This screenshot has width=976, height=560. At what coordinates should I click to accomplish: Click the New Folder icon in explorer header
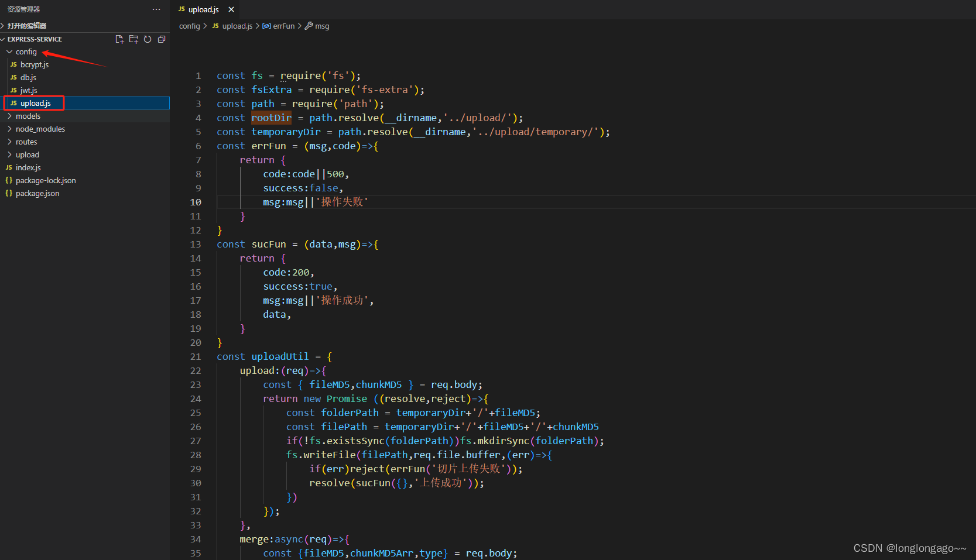[133, 39]
